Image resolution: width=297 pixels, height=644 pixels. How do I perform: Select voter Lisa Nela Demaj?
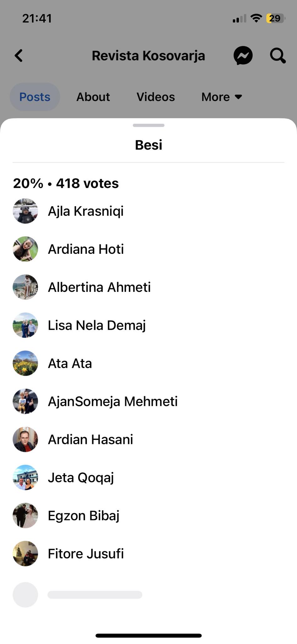click(97, 325)
